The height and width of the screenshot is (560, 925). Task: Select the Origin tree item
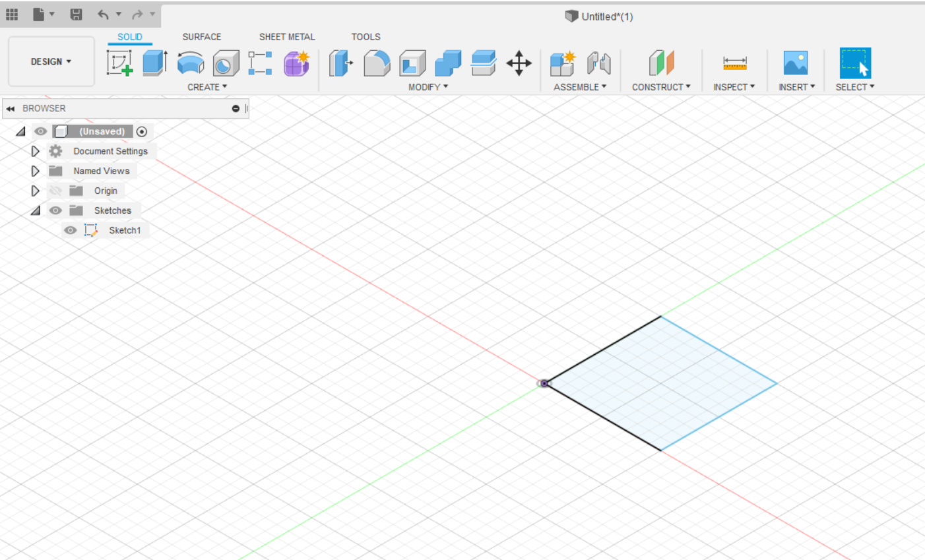point(106,191)
